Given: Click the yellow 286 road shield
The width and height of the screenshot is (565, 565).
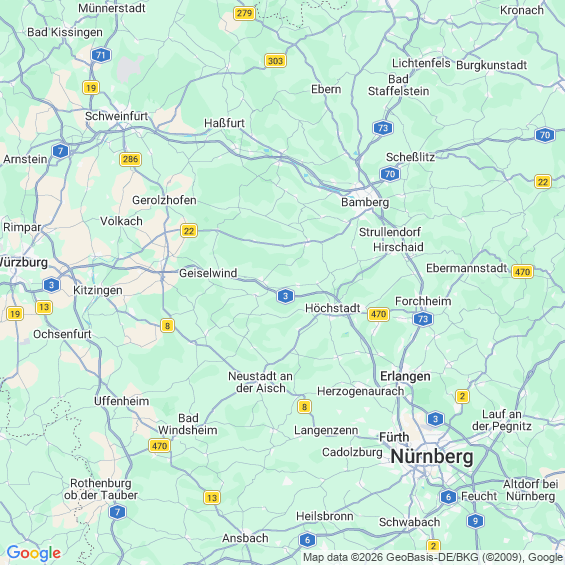Looking at the screenshot, I should click(x=130, y=159).
